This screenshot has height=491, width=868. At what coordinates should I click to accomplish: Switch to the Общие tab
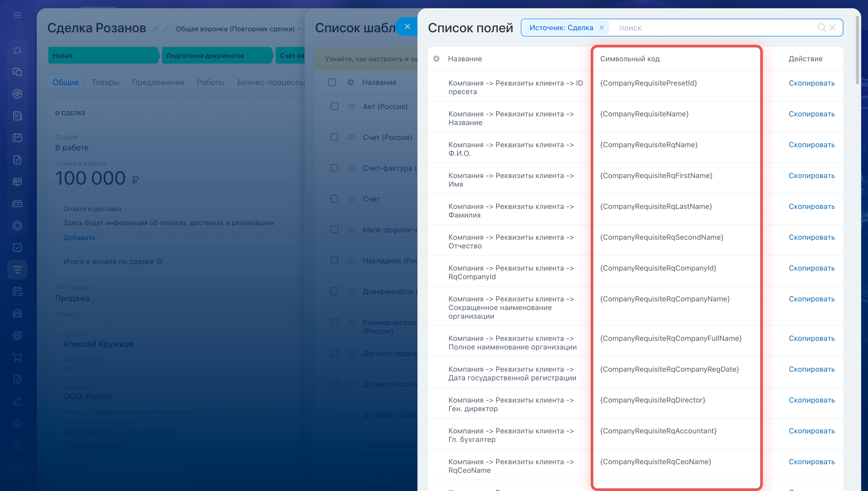pos(66,82)
